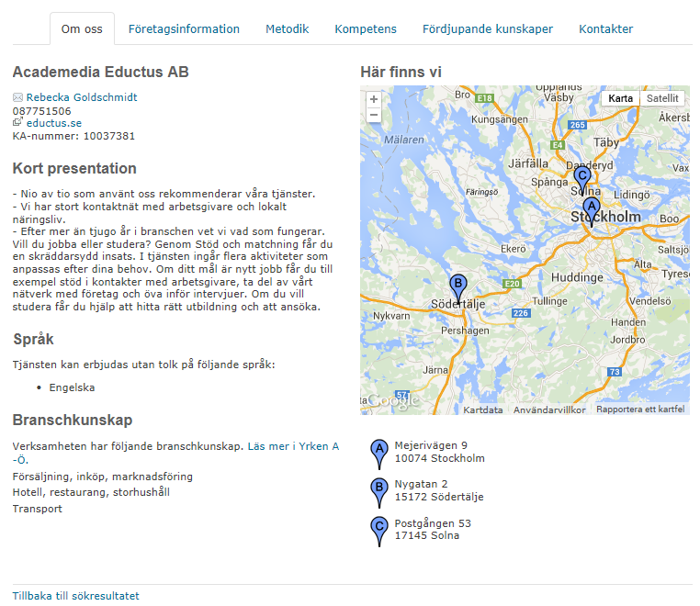Screen dimensions: 700x606
Task: Click Academedia Eductus AB heading
Action: point(101,72)
